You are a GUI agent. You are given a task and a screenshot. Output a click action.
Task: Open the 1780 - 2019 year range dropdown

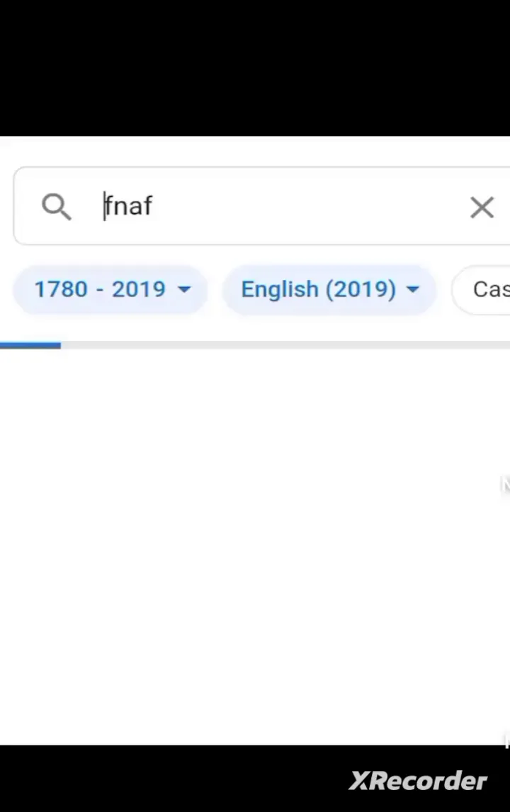pyautogui.click(x=110, y=289)
